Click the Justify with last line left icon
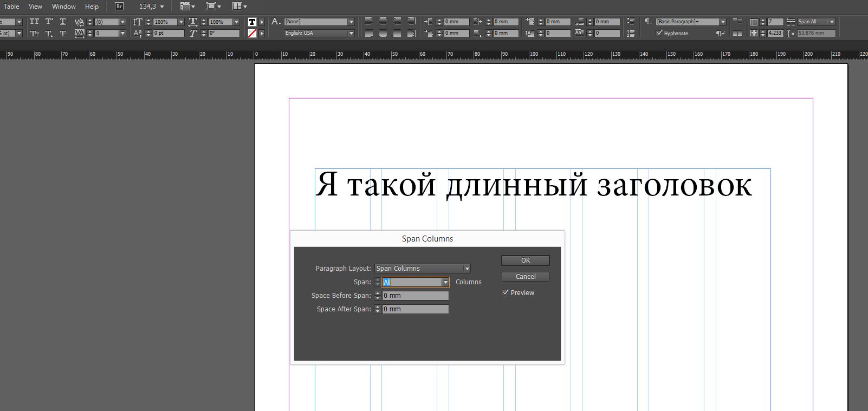Image resolution: width=868 pixels, height=411 pixels. (369, 33)
